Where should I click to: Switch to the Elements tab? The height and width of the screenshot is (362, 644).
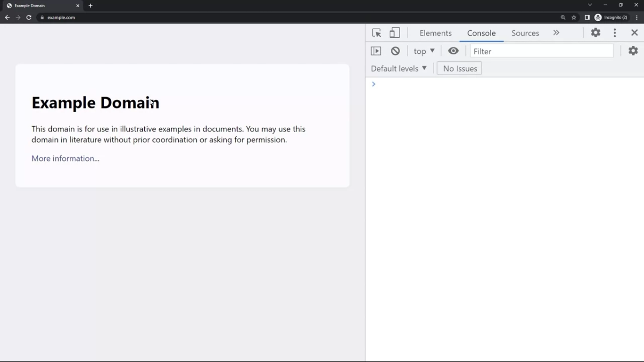435,33
